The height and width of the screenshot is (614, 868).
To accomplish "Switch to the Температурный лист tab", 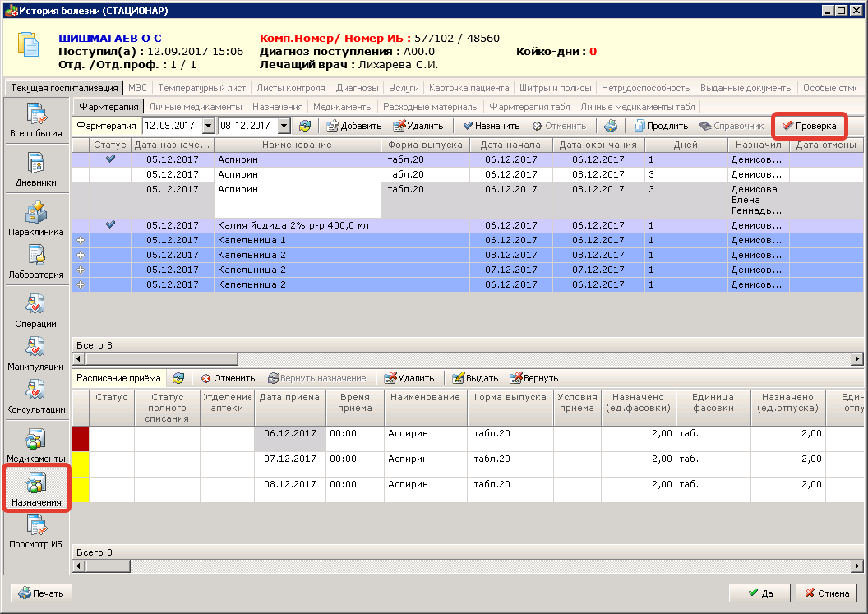I will click(x=202, y=88).
